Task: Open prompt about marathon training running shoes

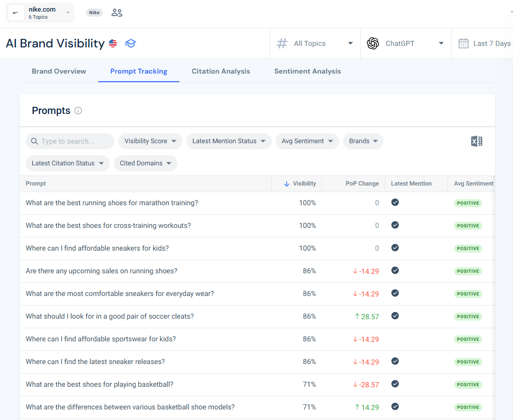Action: (112, 203)
